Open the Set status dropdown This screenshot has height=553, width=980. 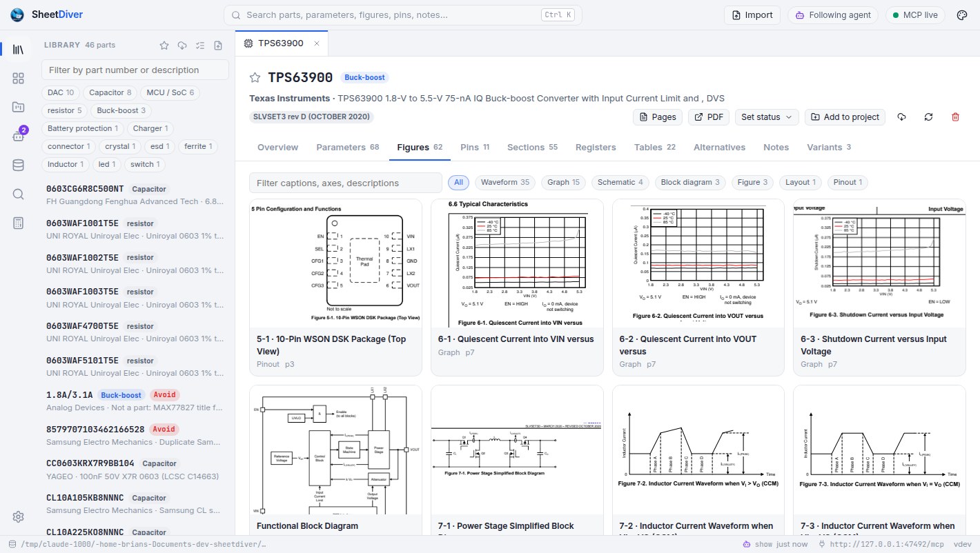(x=767, y=117)
